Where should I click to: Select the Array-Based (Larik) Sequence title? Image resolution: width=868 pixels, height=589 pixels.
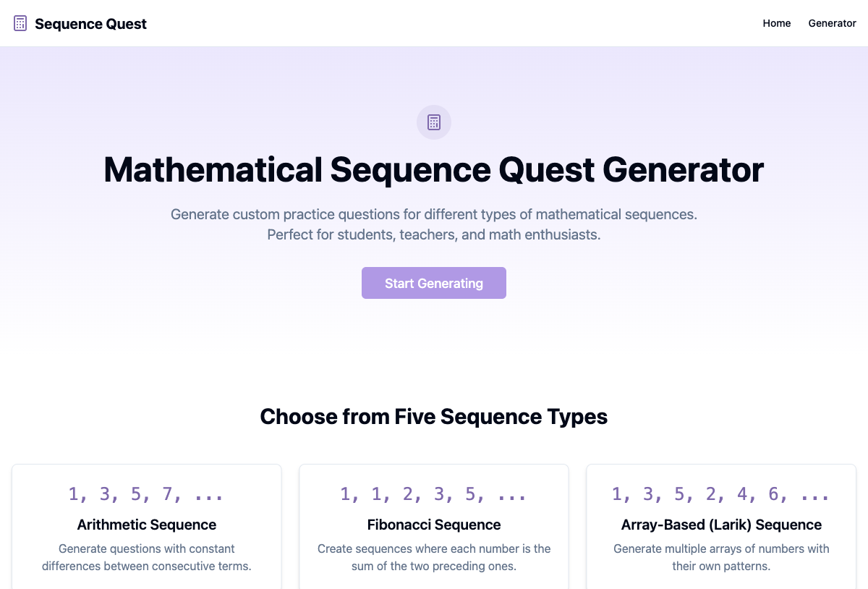[x=721, y=525]
